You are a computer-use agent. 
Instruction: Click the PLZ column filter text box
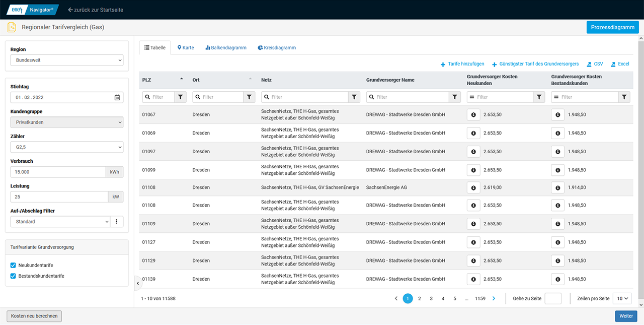pyautogui.click(x=158, y=97)
